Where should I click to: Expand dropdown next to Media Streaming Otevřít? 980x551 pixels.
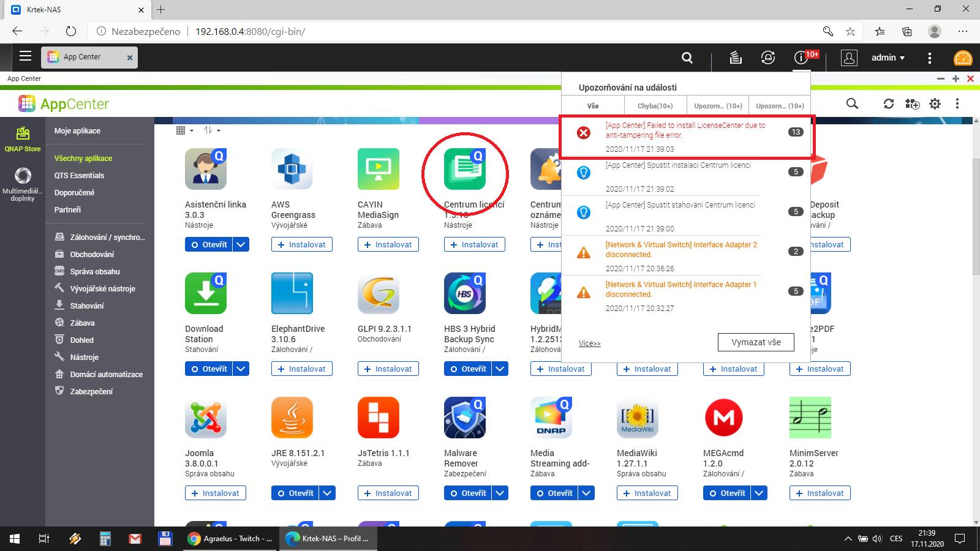coord(587,493)
